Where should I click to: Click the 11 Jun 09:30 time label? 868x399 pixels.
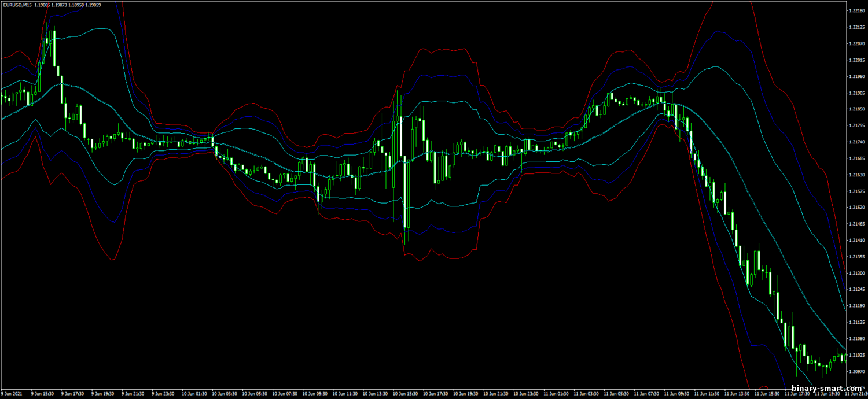[676, 394]
